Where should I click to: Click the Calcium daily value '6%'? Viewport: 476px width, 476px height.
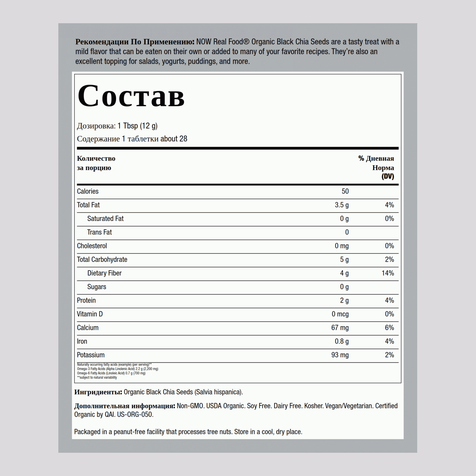coord(390,328)
